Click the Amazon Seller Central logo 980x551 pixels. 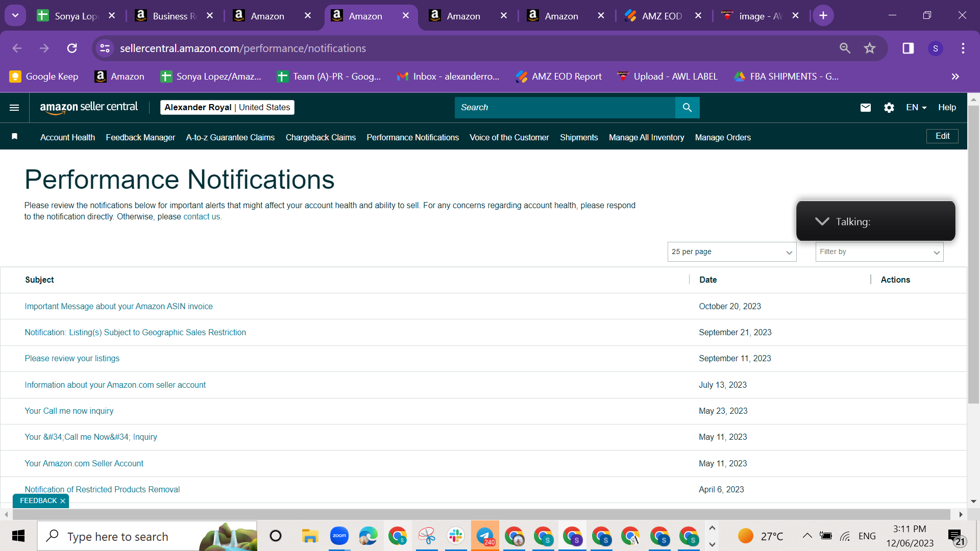click(x=89, y=108)
